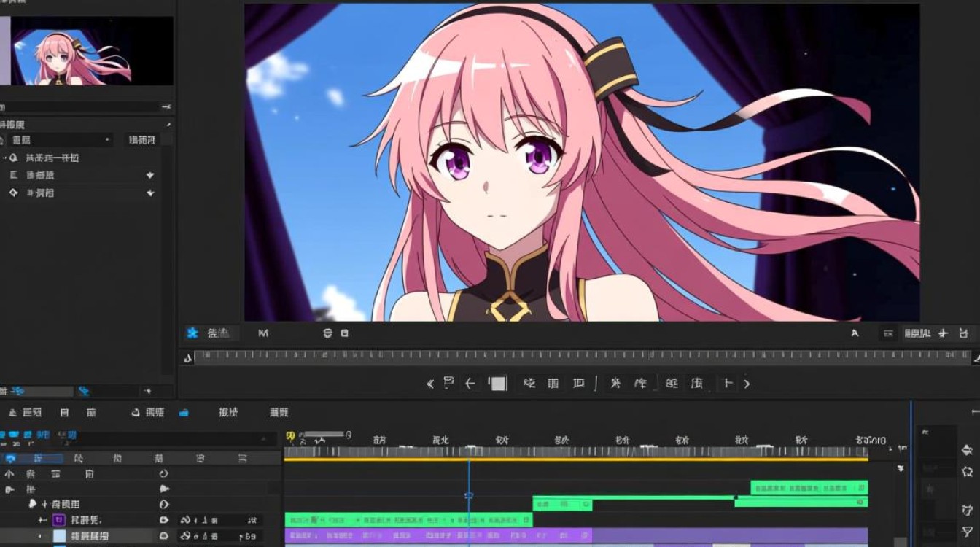
Task: Click the right chevron at transport bar end
Action: click(x=747, y=384)
